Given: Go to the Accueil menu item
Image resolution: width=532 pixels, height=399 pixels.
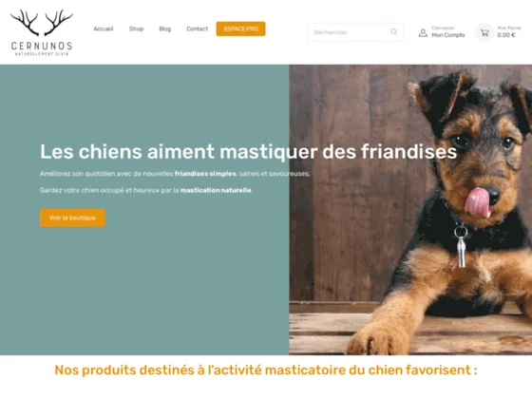Looking at the screenshot, I should [104, 28].
